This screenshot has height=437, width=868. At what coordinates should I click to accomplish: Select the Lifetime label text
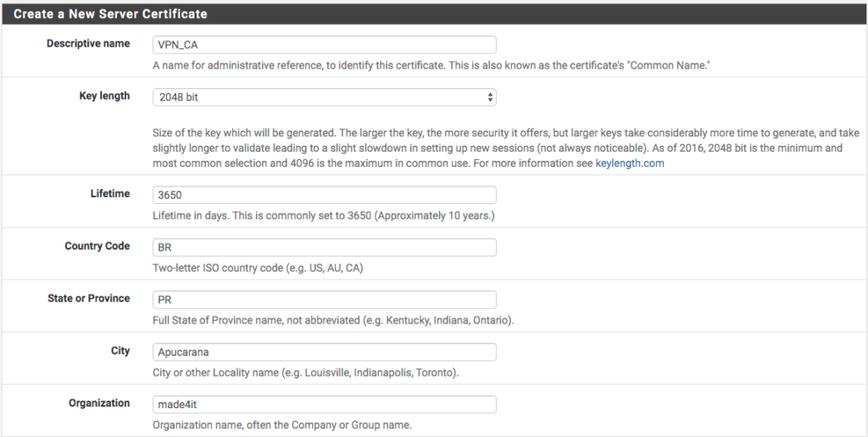(x=110, y=194)
